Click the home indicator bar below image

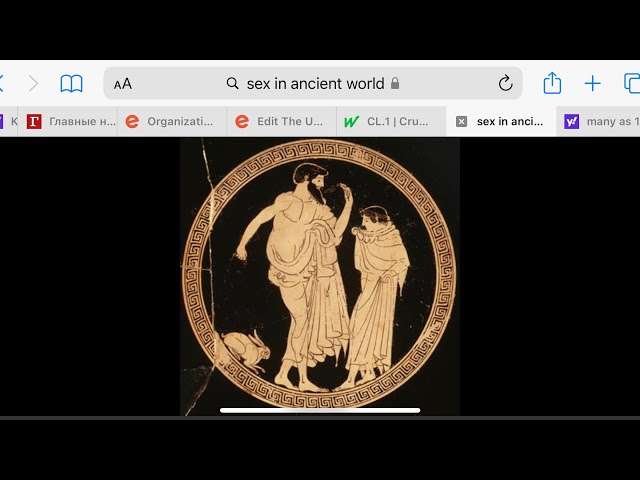click(x=320, y=410)
